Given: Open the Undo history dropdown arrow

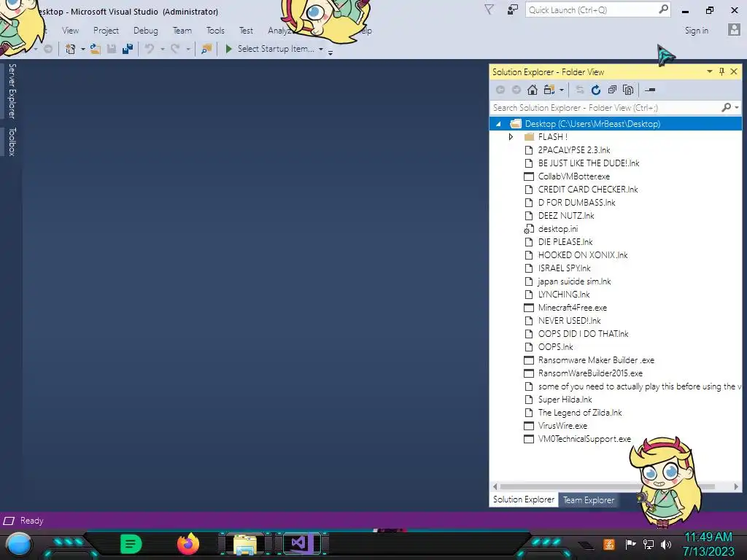Looking at the screenshot, I should pos(163,49).
